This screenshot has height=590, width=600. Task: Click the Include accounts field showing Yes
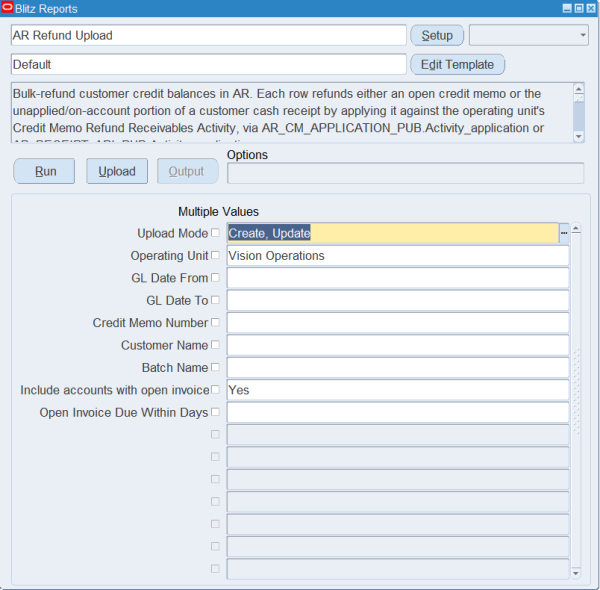click(x=398, y=390)
